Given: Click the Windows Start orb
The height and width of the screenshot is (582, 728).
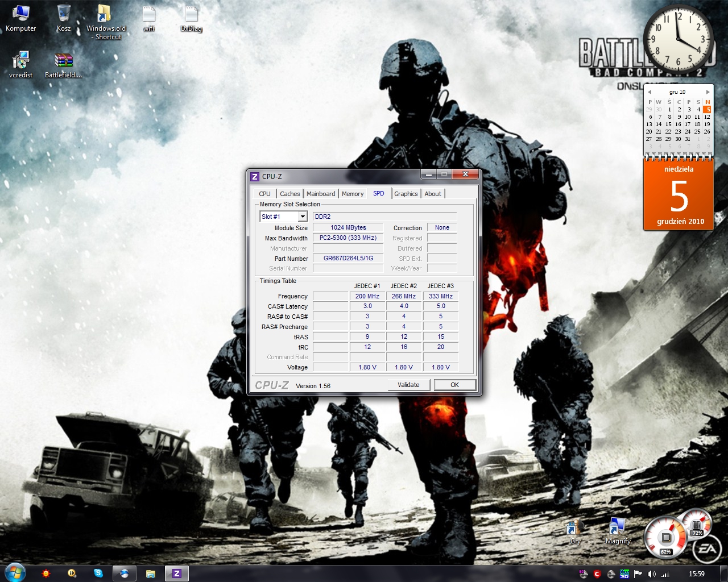Looking at the screenshot, I should pos(15,572).
